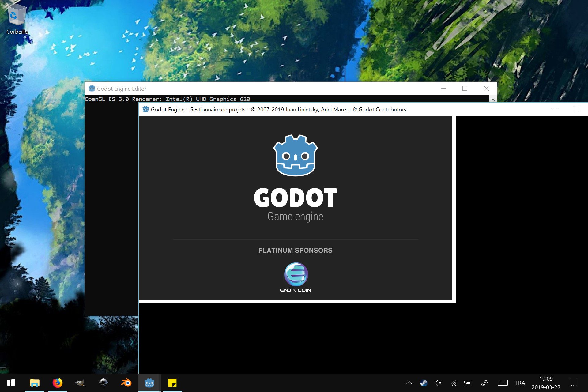Open Inkscape from the taskbar

[103, 383]
